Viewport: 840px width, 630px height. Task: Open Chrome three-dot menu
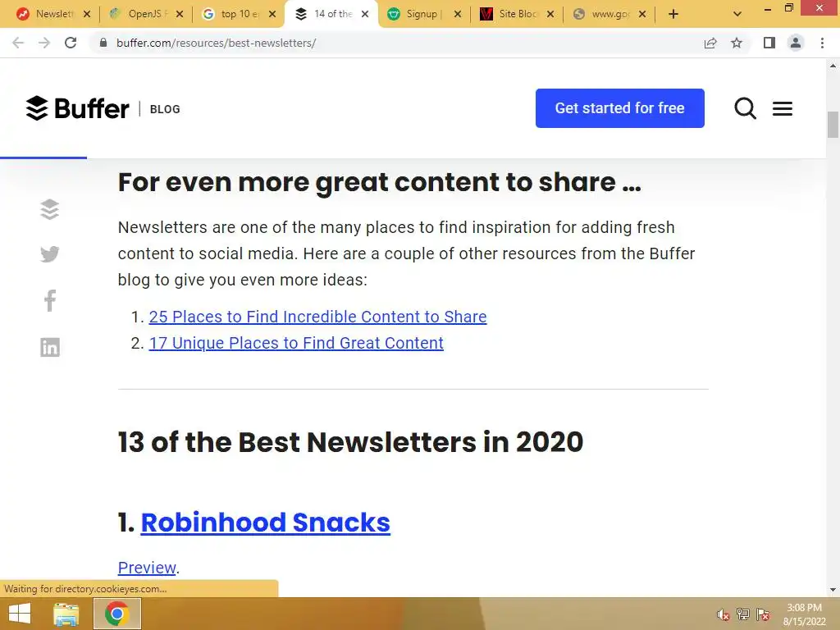tap(822, 43)
